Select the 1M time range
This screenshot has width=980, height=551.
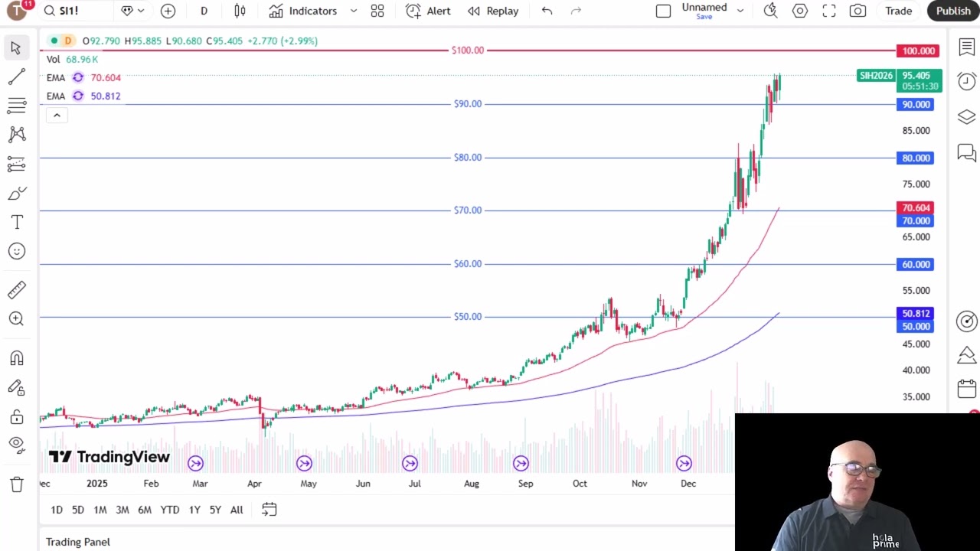click(x=100, y=510)
